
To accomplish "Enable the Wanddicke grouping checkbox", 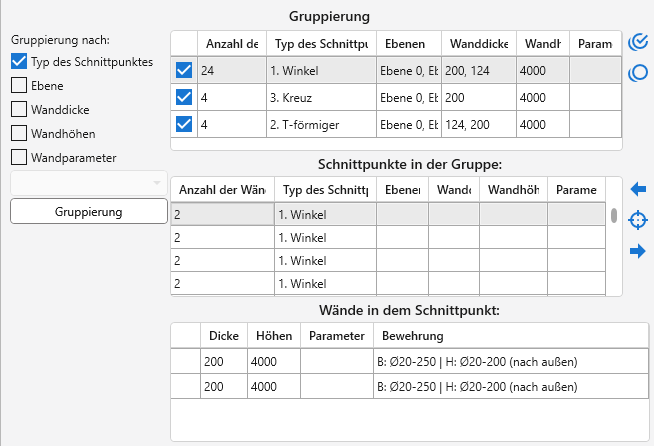I will click(19, 109).
